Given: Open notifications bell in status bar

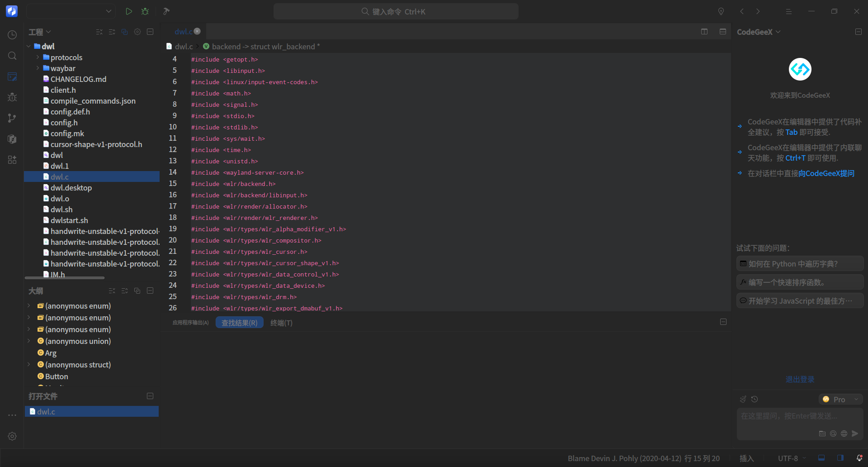Looking at the screenshot, I should click(859, 458).
